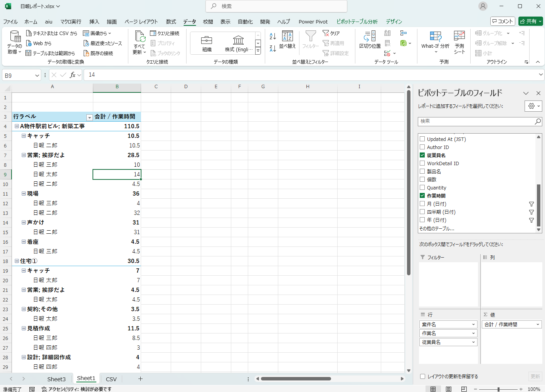The width and height of the screenshot is (545, 392).
Task: Click the user account profile icon
Action: point(483,6)
